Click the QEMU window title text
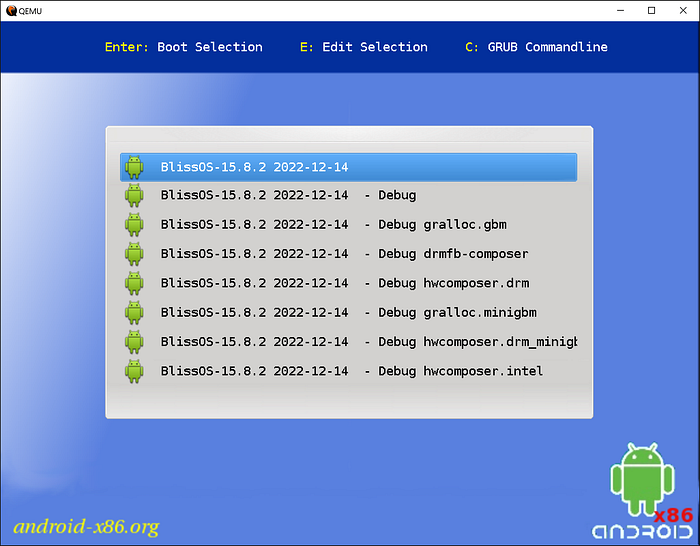The height and width of the screenshot is (546, 700). click(30, 11)
